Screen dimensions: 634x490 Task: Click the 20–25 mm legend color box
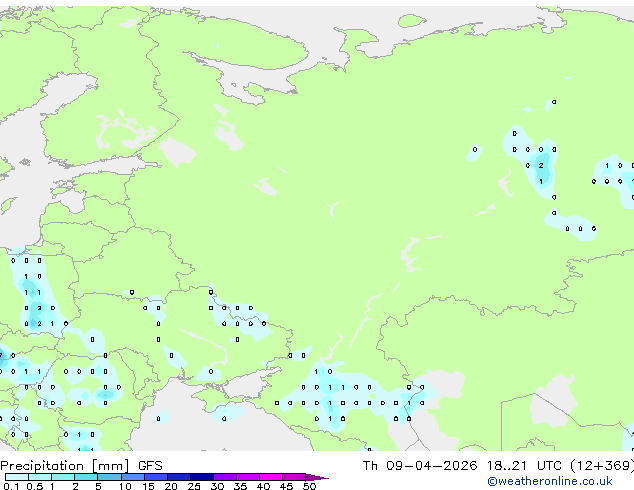[x=179, y=477]
